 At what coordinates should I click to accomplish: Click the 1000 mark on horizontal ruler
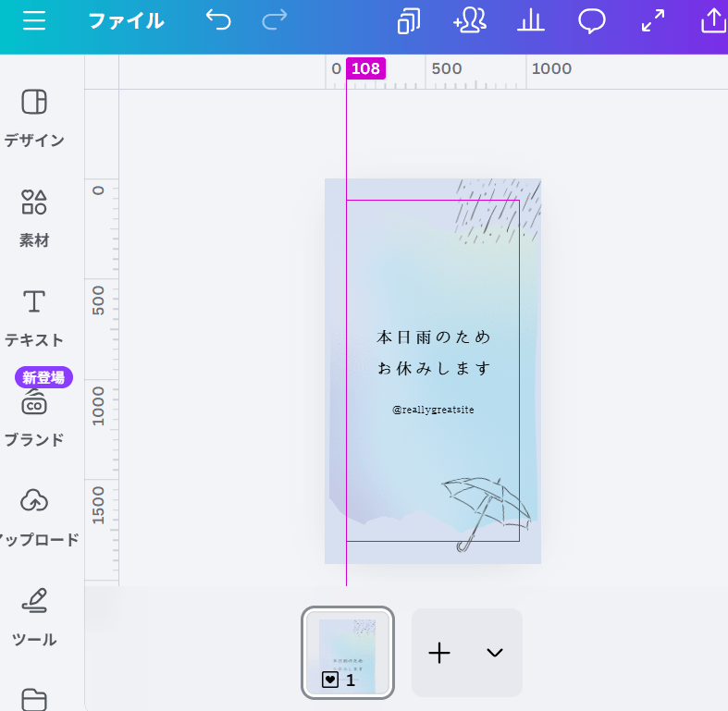click(x=551, y=68)
